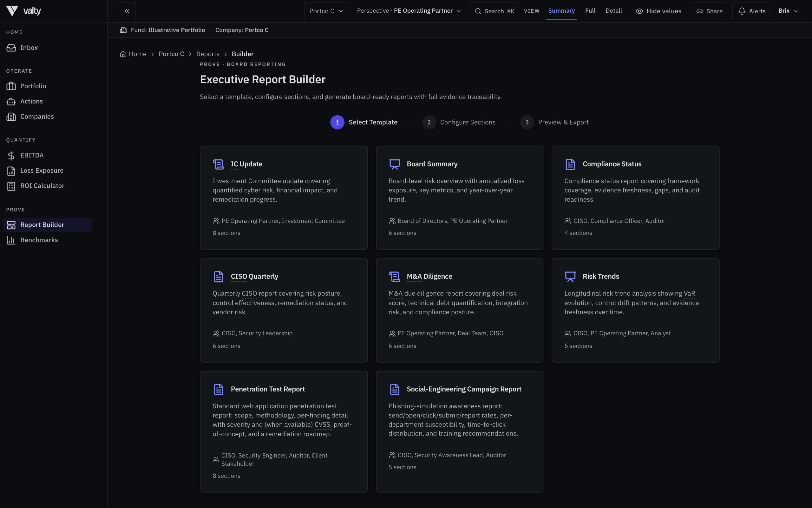Open Portfolio in the sidebar

tap(47, 86)
